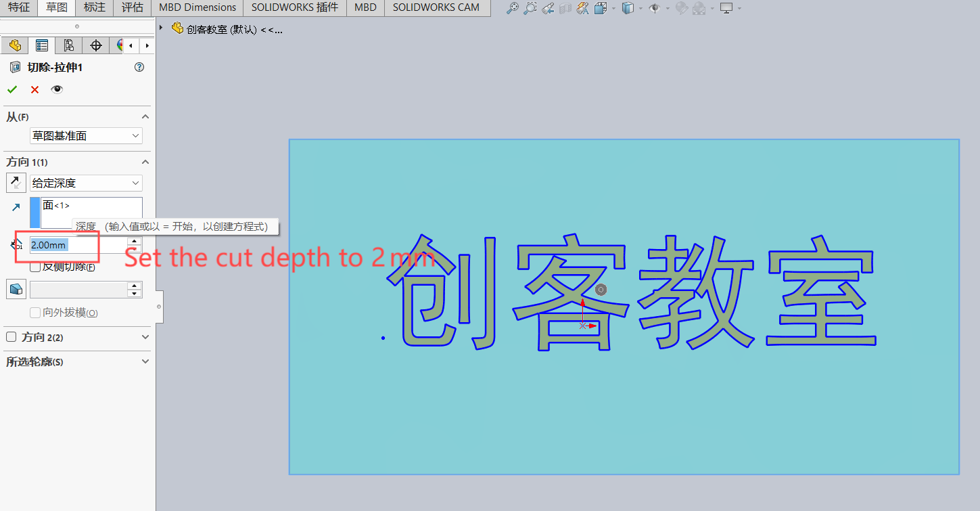Open the FeatureManager design tree tab
Viewport: 980px width, 511px height.
point(14,45)
